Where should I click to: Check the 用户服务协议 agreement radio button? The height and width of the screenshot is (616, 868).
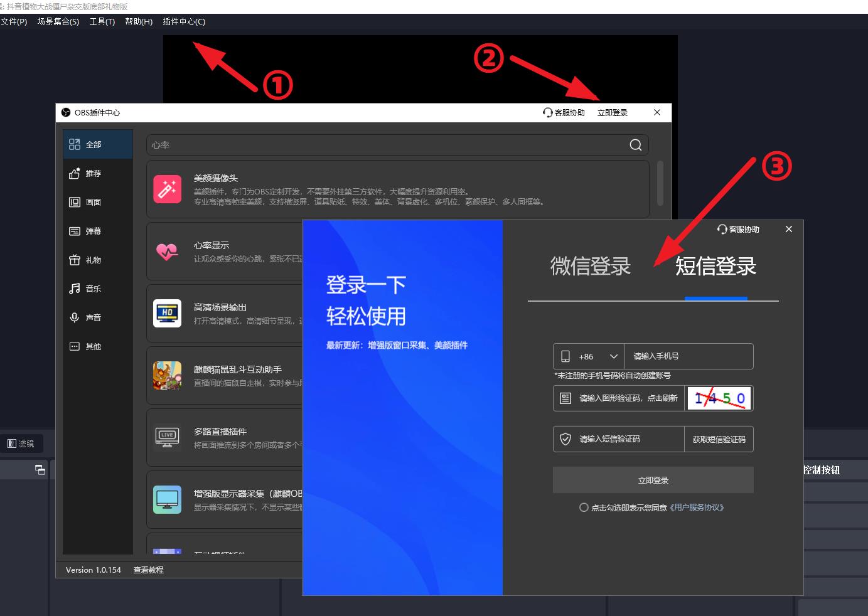[584, 507]
